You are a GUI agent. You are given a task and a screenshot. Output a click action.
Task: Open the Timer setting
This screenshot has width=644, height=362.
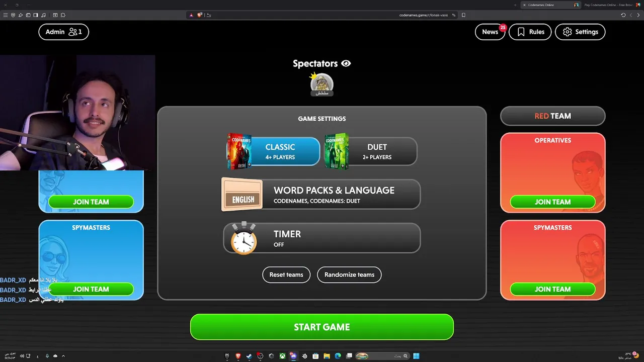(x=321, y=238)
